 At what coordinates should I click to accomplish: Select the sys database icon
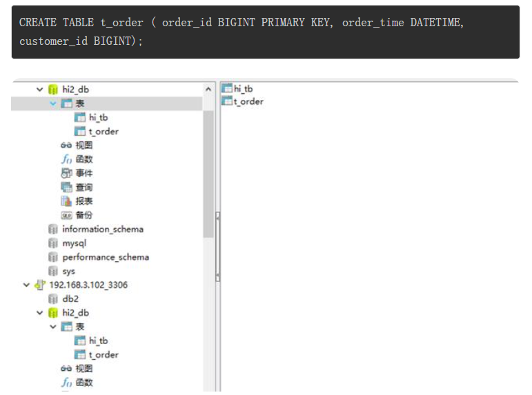[x=53, y=271]
